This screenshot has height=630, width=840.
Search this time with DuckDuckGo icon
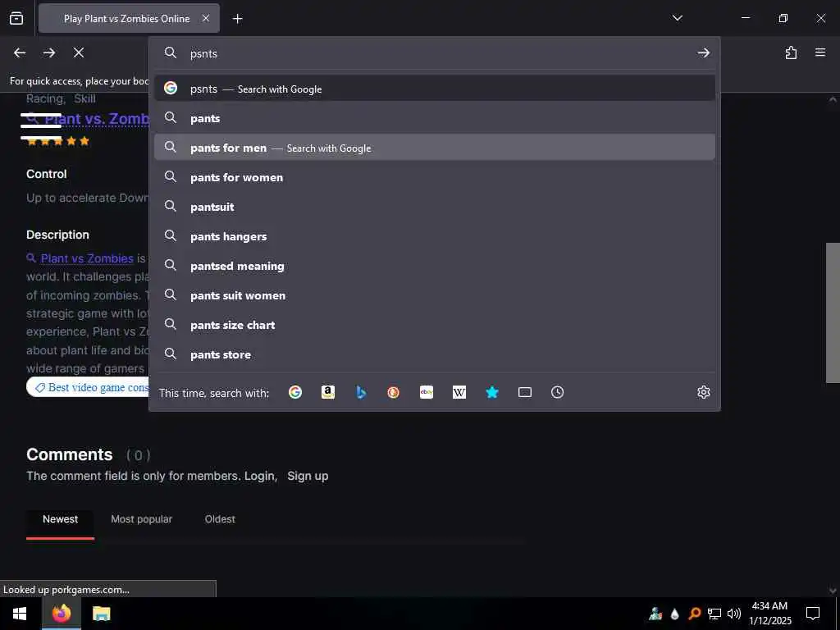(393, 392)
